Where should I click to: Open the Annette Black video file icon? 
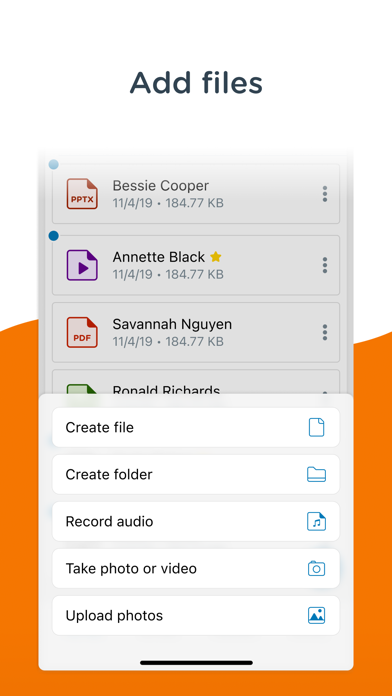(82, 265)
